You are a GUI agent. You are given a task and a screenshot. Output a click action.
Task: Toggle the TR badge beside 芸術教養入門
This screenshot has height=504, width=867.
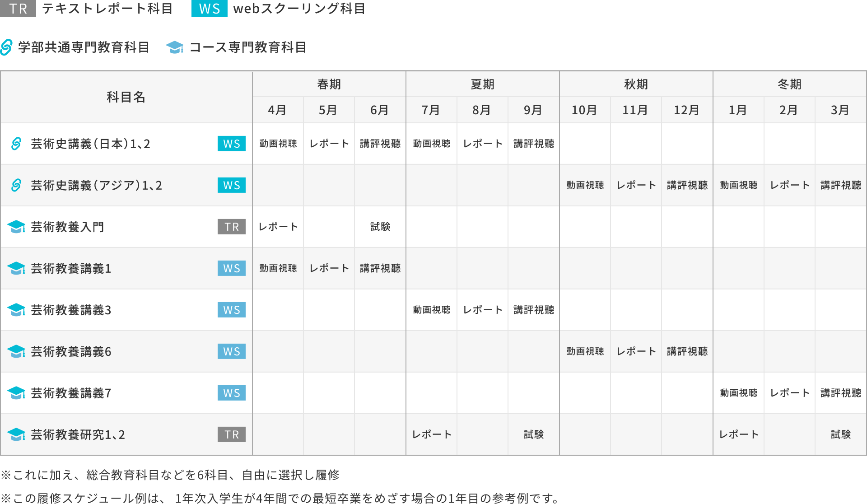(x=231, y=227)
